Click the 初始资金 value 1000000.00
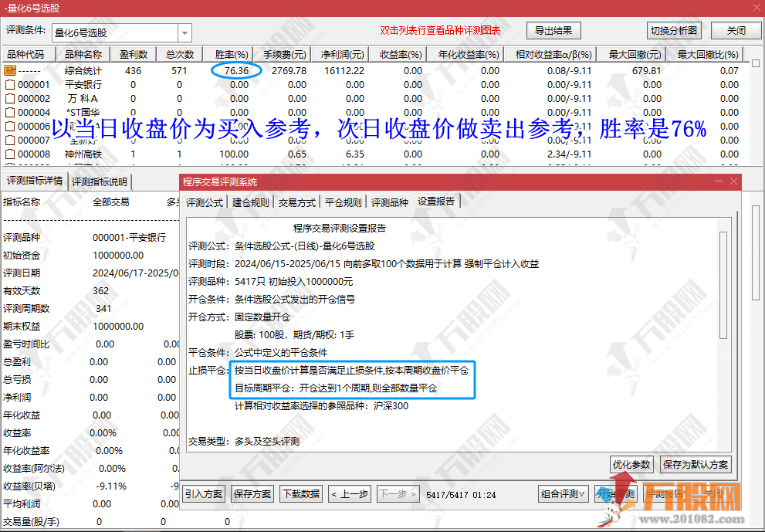765x532 pixels. [x=118, y=256]
